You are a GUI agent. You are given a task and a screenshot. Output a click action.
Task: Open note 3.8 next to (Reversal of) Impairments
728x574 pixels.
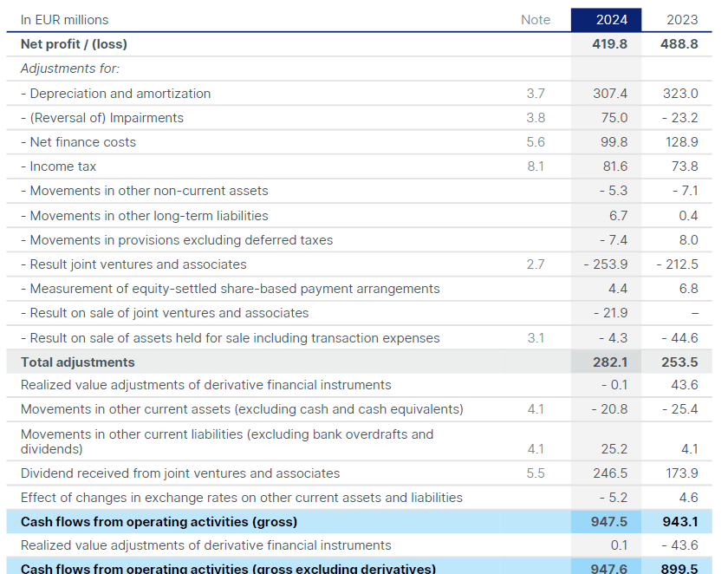(x=536, y=117)
